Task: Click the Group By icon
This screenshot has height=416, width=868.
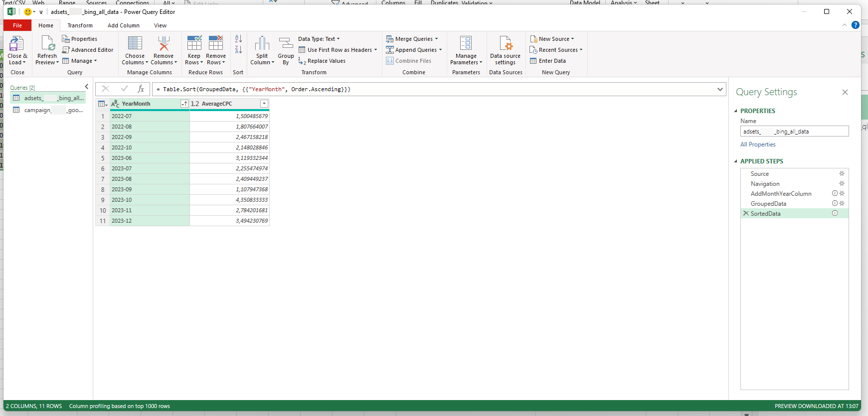Action: [286, 44]
